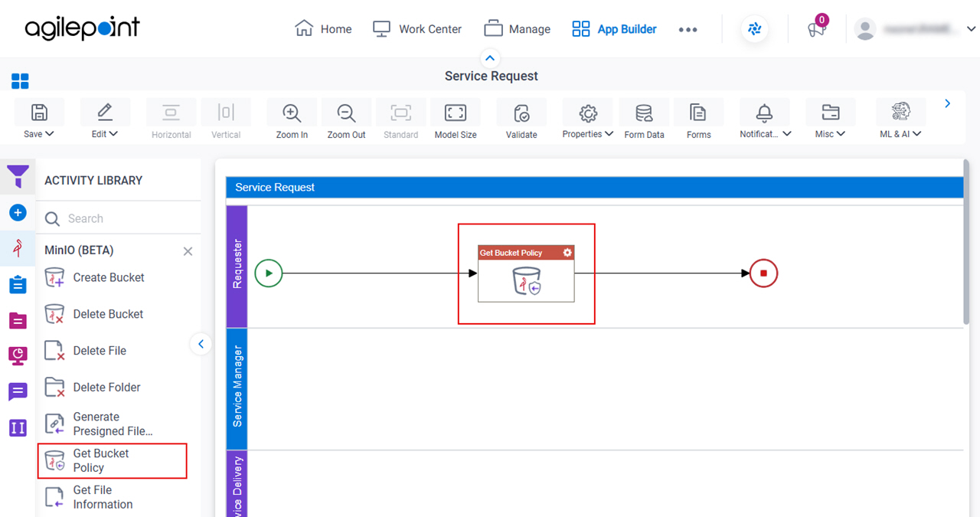Screen dimensions: 980x517
Task: Open the announcements megaphone icon
Action: (x=816, y=29)
